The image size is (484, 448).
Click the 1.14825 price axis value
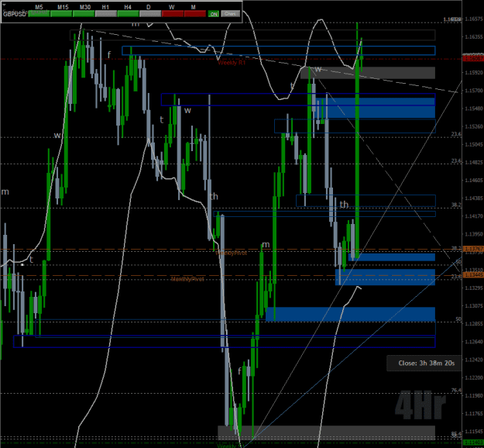(474, 162)
